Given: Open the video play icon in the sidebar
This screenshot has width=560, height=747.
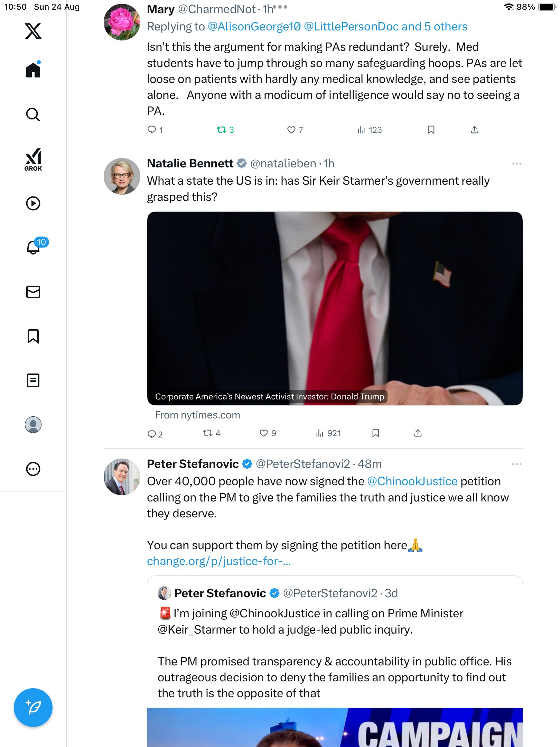Looking at the screenshot, I should 33,203.
